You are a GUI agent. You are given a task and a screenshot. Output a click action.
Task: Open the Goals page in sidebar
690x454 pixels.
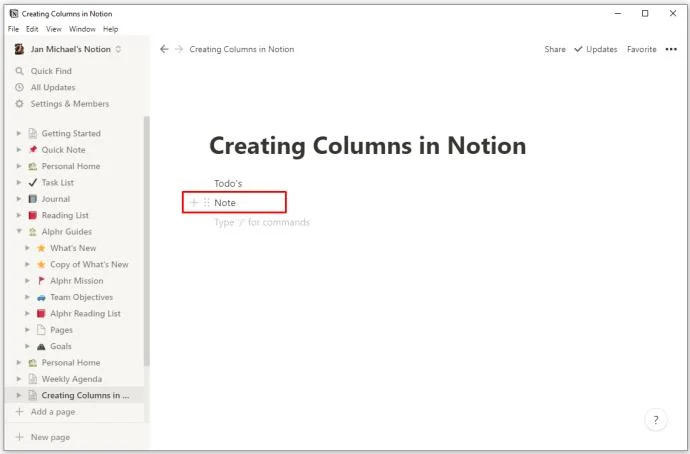(x=61, y=346)
